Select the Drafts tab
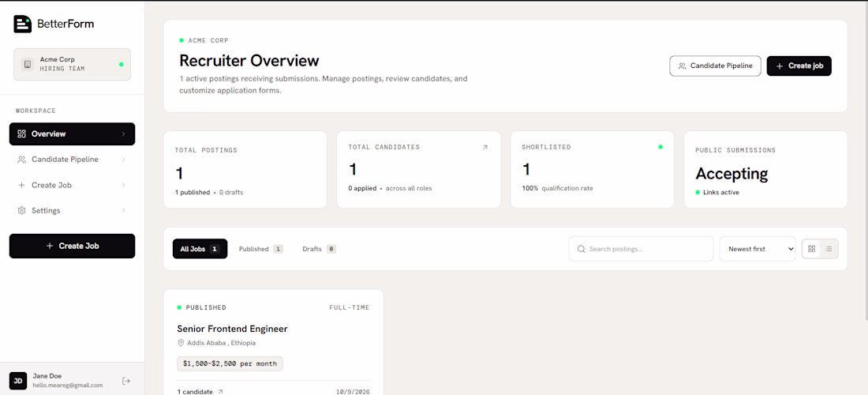This screenshot has width=868, height=395. point(320,249)
